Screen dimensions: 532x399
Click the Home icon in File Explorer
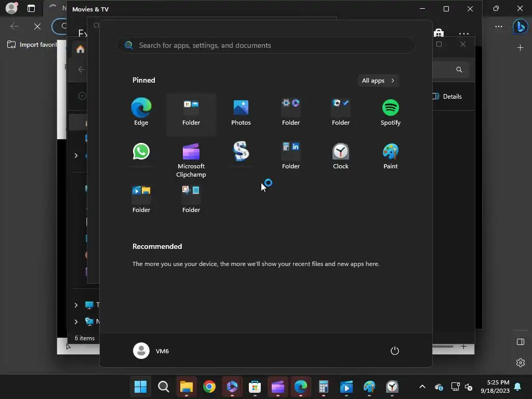tap(81, 49)
